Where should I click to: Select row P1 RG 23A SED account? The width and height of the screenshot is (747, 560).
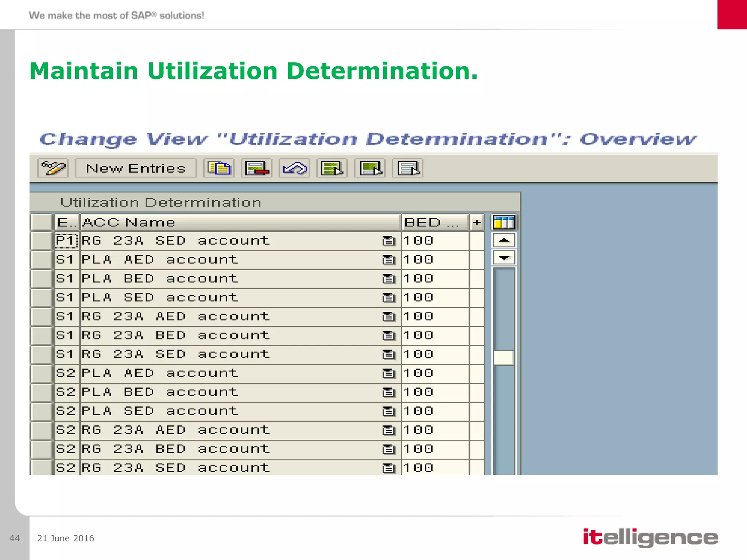pyautogui.click(x=41, y=241)
